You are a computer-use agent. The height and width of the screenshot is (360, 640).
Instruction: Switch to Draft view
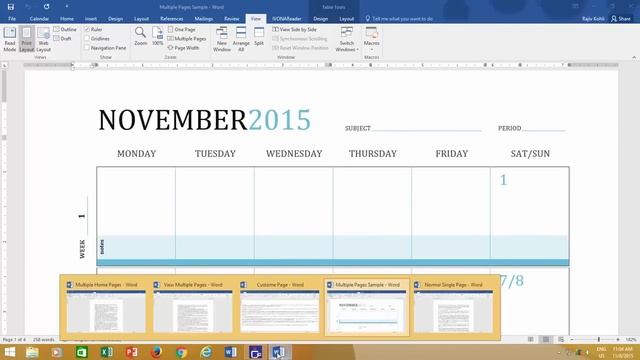(x=62, y=38)
